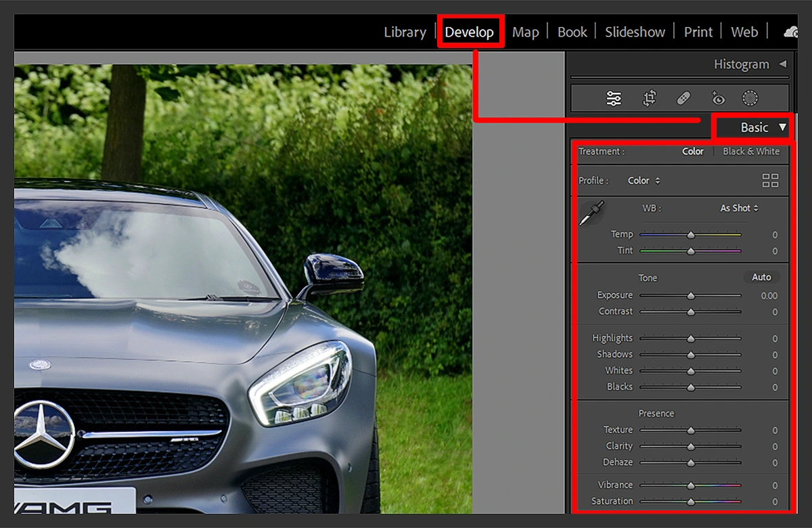Click the Blacks slider handle
812x528 pixels.
691,387
